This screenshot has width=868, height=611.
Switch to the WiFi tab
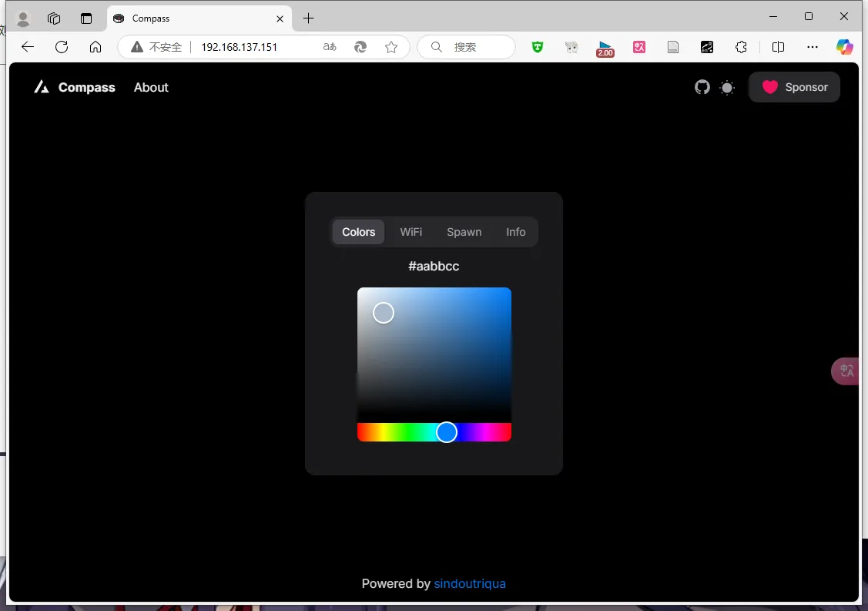click(x=411, y=232)
